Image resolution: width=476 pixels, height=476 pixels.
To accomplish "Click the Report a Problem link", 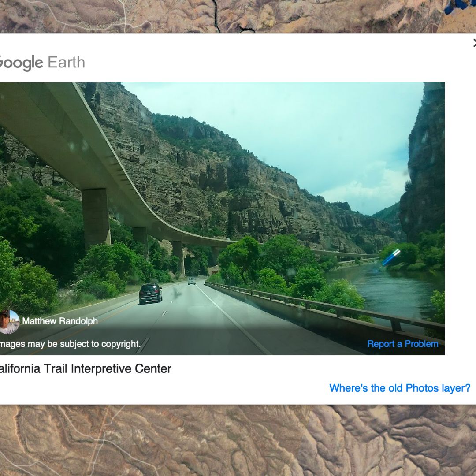I will [x=402, y=344].
